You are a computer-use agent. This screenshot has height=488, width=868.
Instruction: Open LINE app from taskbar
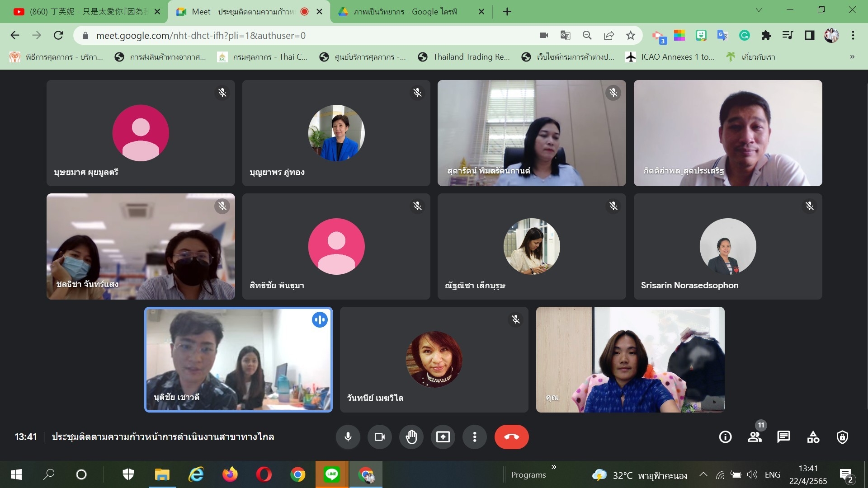coord(332,474)
